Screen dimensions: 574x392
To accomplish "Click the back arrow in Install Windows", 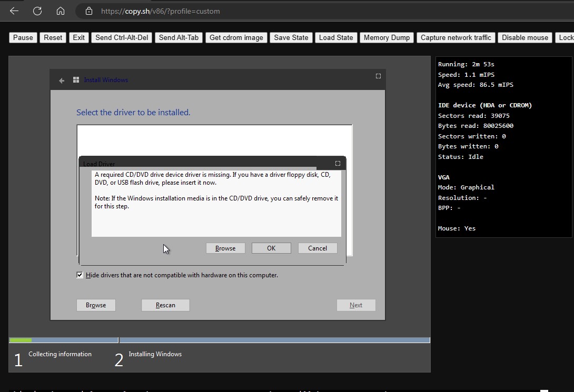I will pyautogui.click(x=62, y=79).
